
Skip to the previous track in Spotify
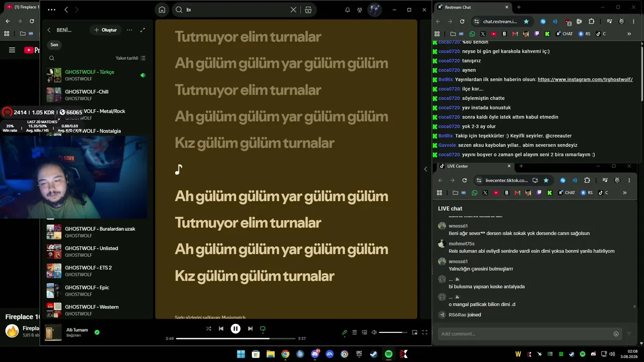click(x=221, y=329)
